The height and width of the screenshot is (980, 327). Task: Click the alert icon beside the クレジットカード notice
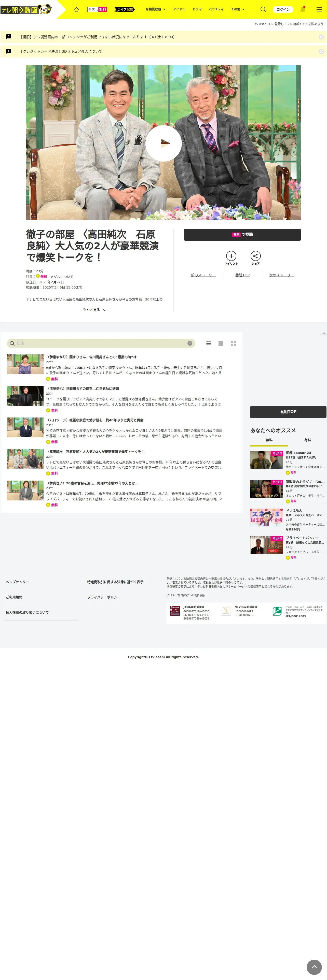pyautogui.click(x=9, y=51)
